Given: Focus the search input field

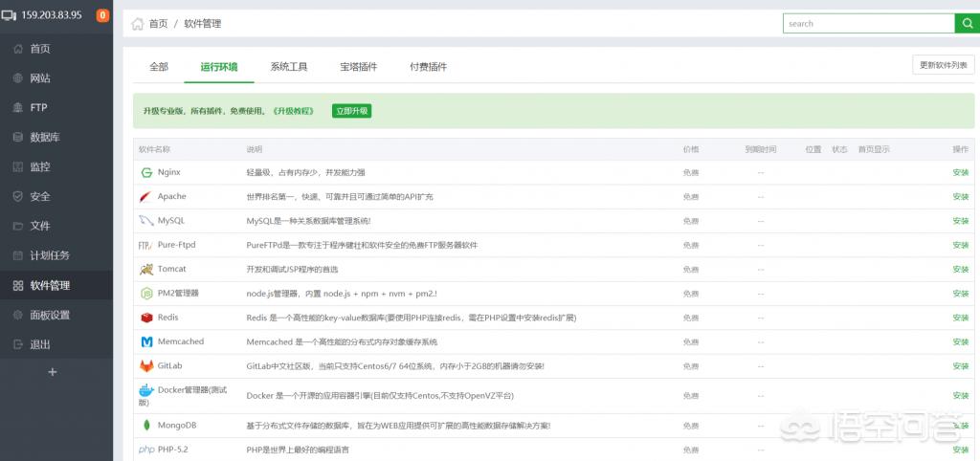Looking at the screenshot, I should pyautogui.click(x=869, y=23).
